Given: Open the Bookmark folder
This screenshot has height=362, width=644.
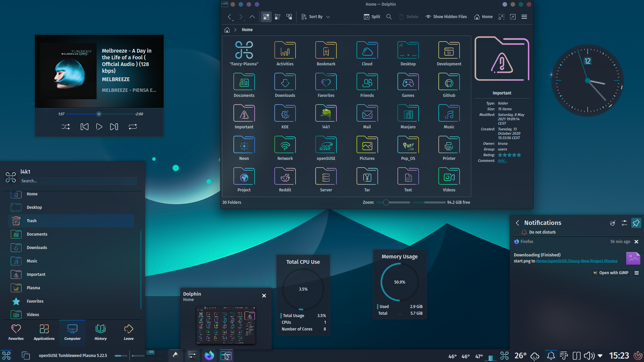Looking at the screenshot, I should point(326,54).
